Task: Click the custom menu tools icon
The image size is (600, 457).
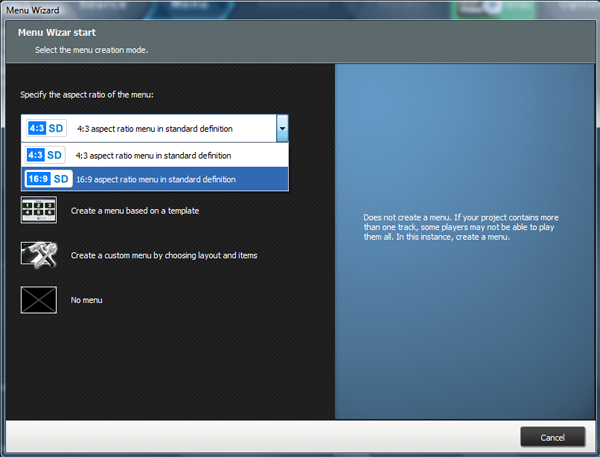Action: 39,255
